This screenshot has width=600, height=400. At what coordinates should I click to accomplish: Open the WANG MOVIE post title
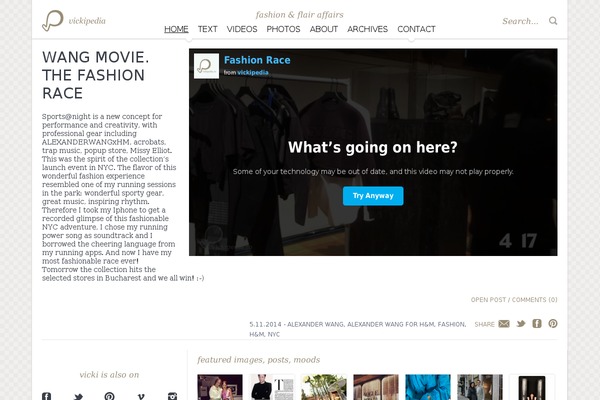pyautogui.click(x=95, y=75)
